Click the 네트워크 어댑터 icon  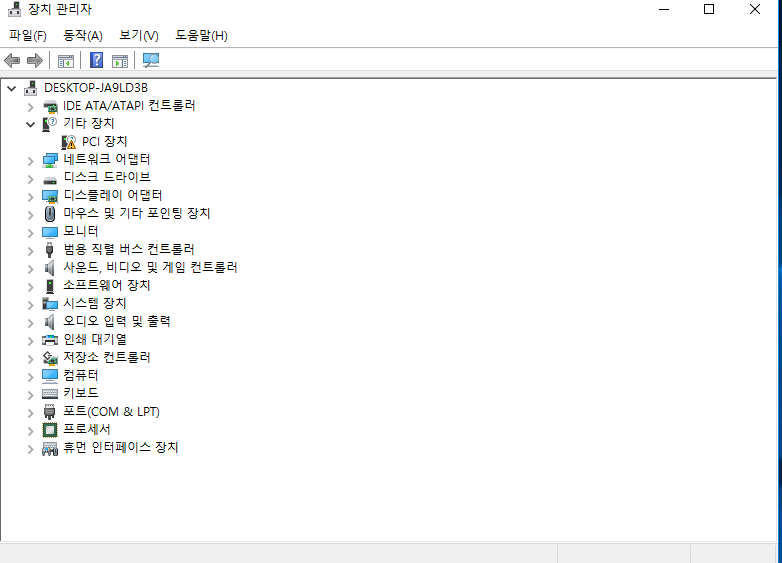(50, 160)
